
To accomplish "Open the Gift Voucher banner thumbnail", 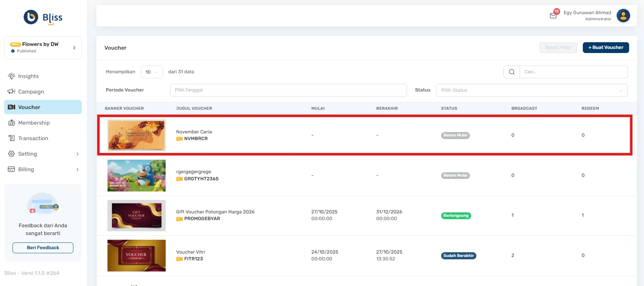I will (x=136, y=215).
